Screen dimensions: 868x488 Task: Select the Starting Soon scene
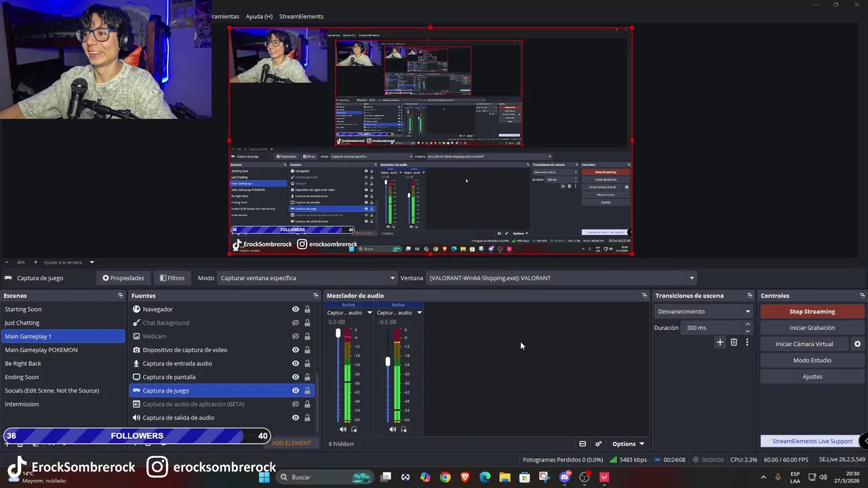pyautogui.click(x=62, y=309)
